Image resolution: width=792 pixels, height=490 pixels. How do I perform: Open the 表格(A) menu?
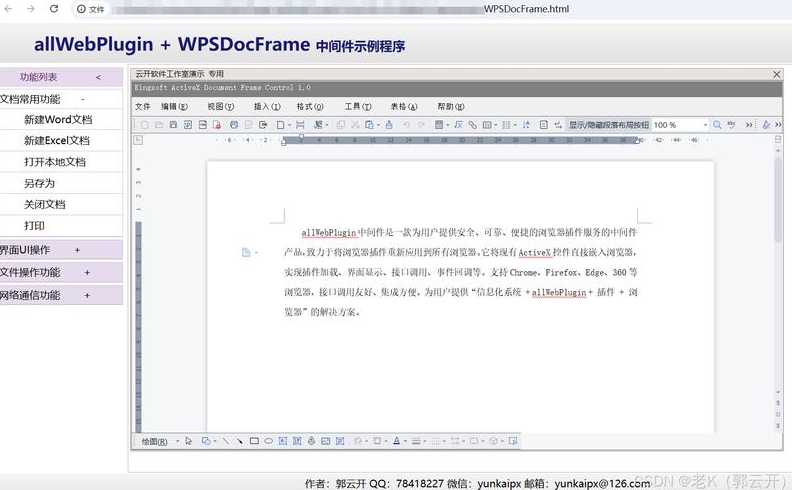pos(404,107)
